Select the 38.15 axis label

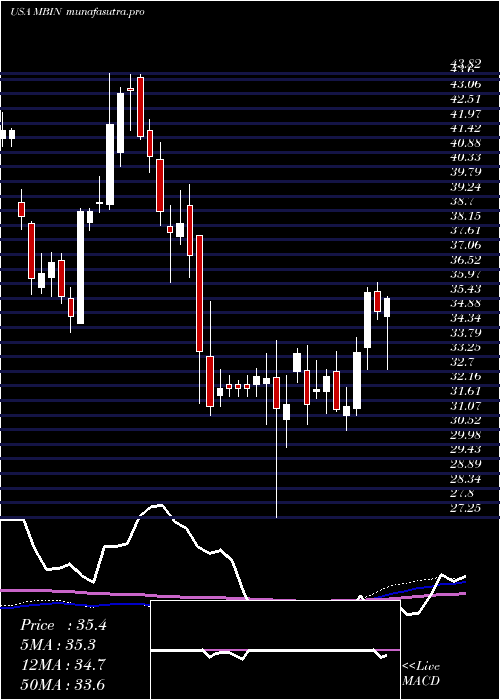click(465, 216)
